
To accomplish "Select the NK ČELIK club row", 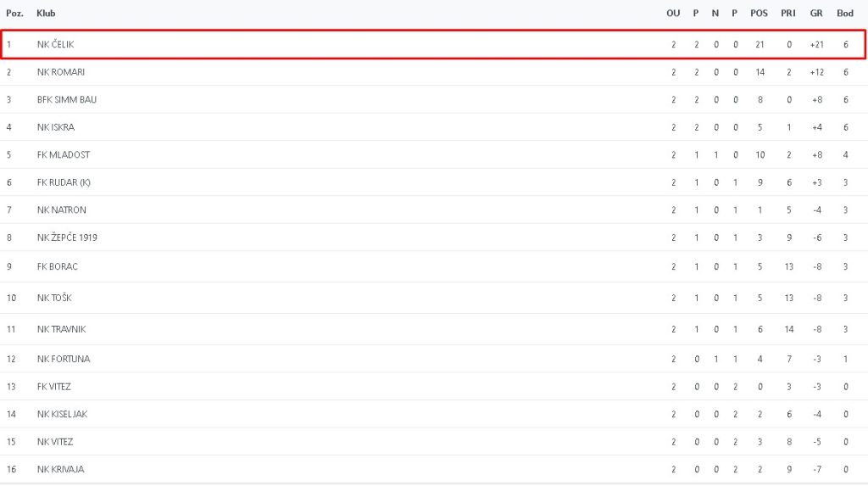I will point(433,44).
